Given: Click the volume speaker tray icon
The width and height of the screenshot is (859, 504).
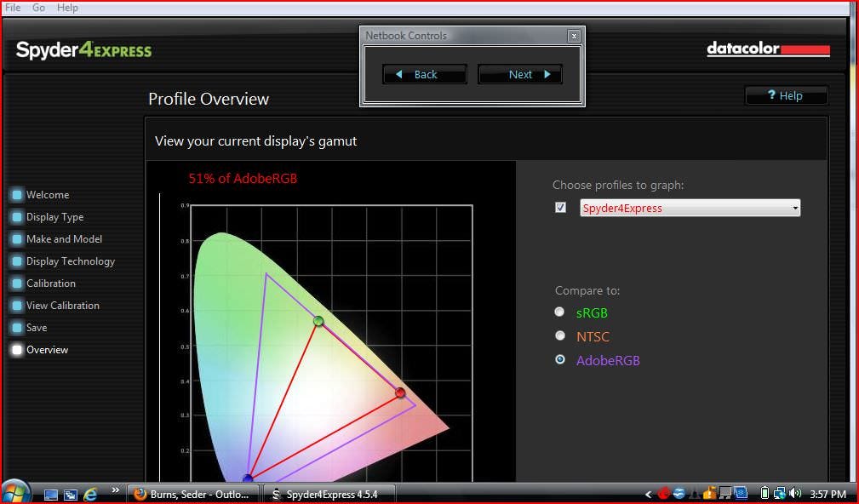Looking at the screenshot, I should coord(795,494).
